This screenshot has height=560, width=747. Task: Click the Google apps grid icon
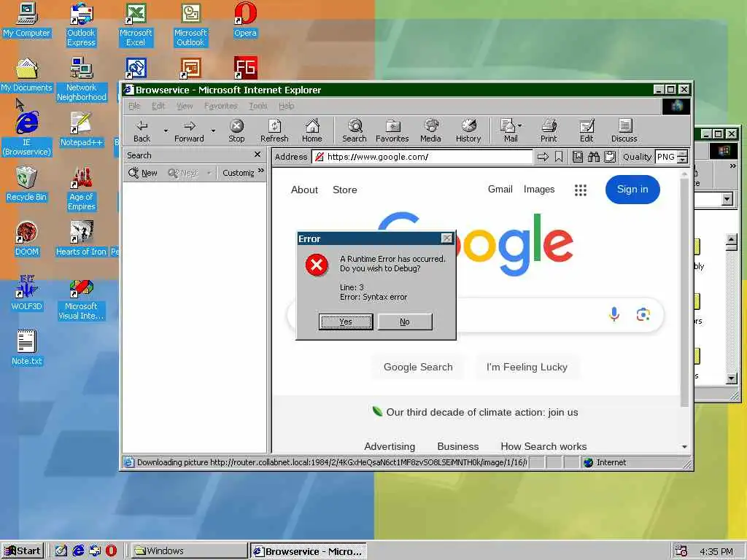(580, 190)
